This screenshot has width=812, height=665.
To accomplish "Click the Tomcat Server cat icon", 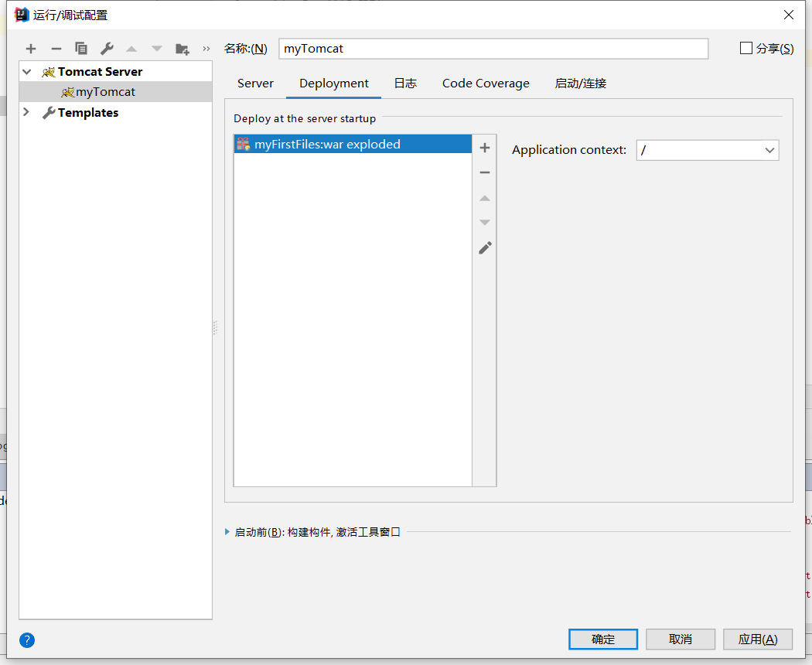I will [48, 71].
